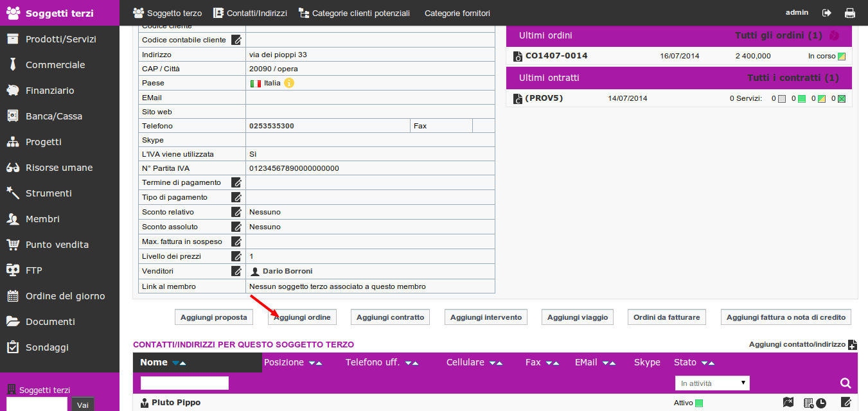The image size is (868, 411).
Task: Open order CO1407-0014 link
Action: [x=556, y=56]
